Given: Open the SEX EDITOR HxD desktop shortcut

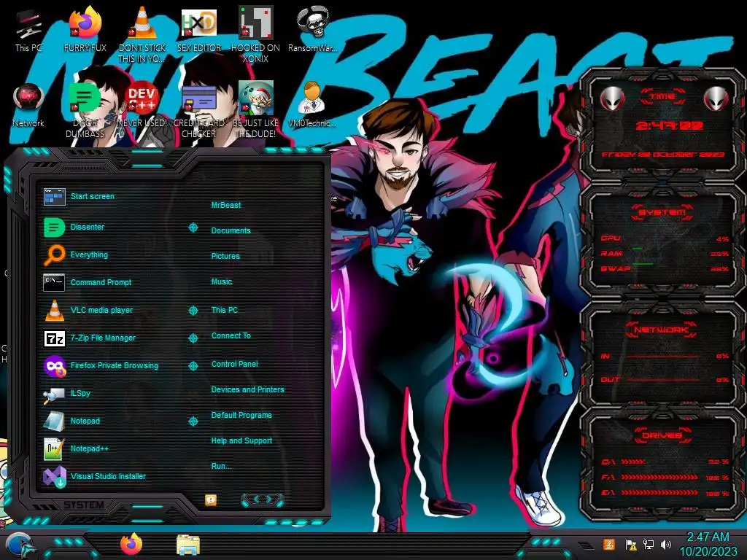Looking at the screenshot, I should (198, 29).
